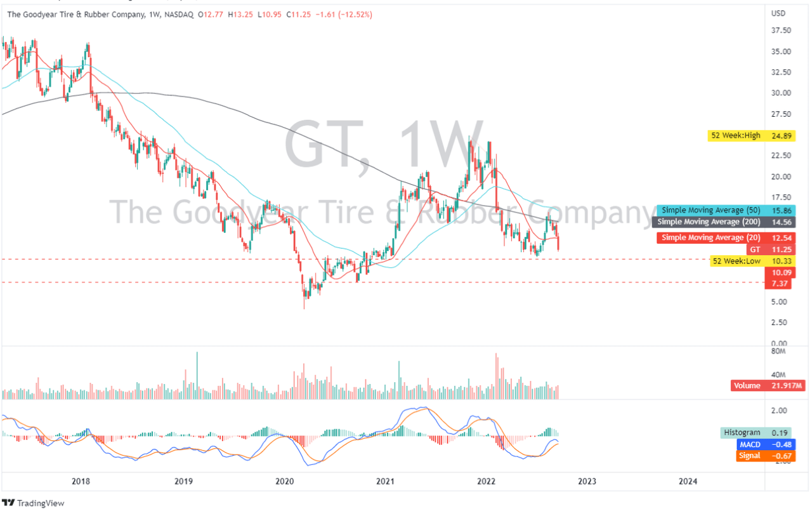Click the 30.00 price axis value
This screenshot has width=812, height=511.
tap(780, 93)
